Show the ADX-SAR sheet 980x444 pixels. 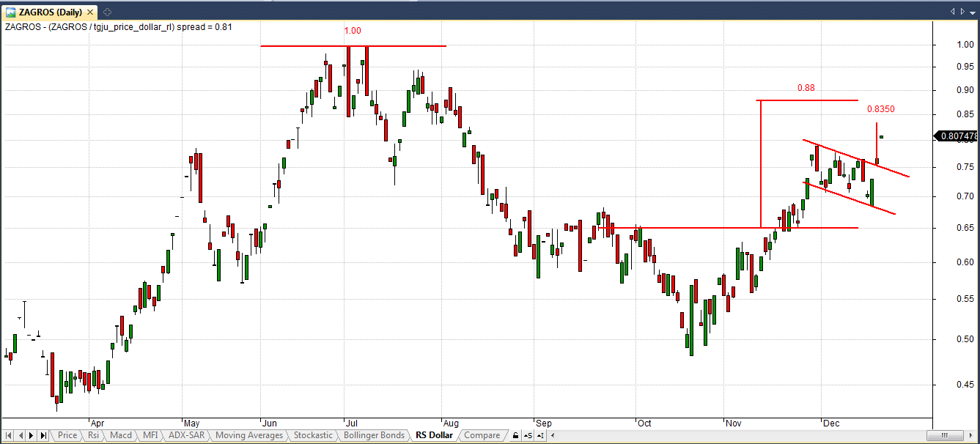point(186,435)
